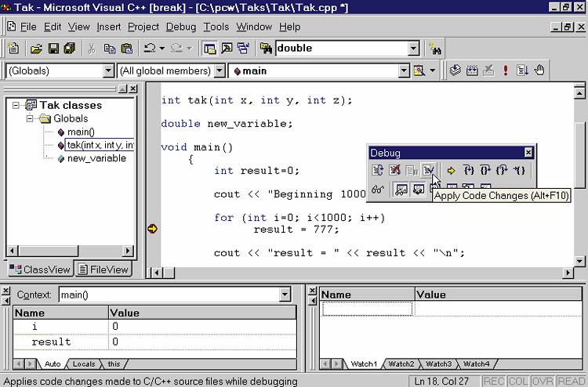Open the Debug menu

pyautogui.click(x=181, y=27)
